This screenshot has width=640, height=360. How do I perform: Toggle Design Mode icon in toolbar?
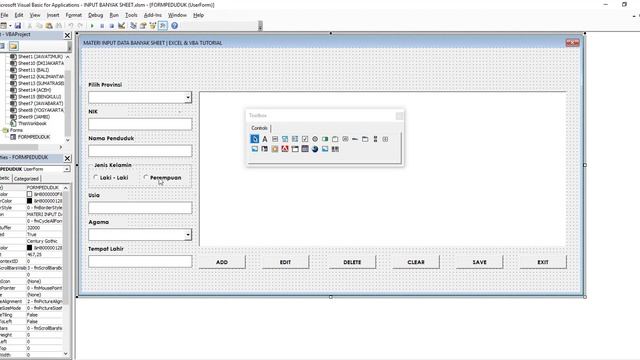tap(122, 26)
